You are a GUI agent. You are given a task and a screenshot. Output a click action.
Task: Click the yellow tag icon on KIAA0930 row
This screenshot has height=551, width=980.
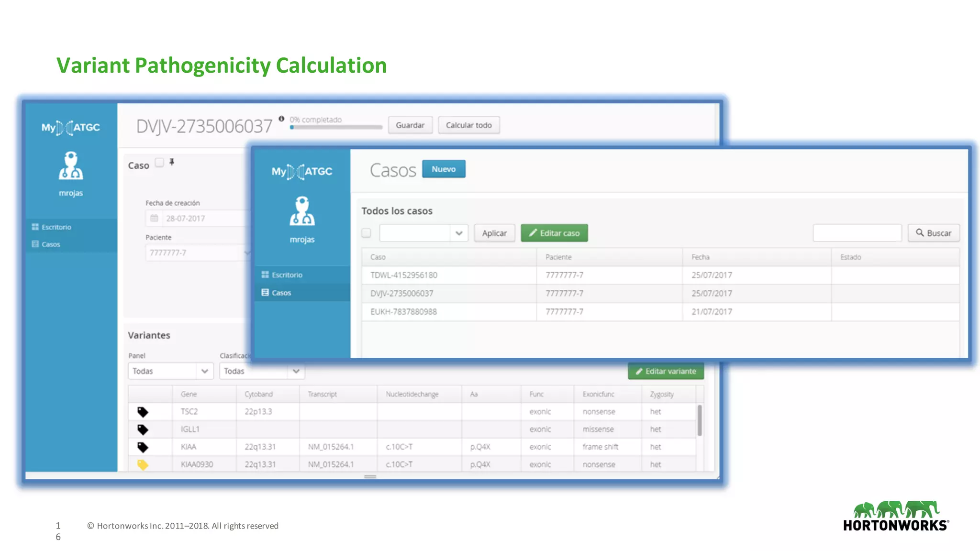tap(143, 464)
